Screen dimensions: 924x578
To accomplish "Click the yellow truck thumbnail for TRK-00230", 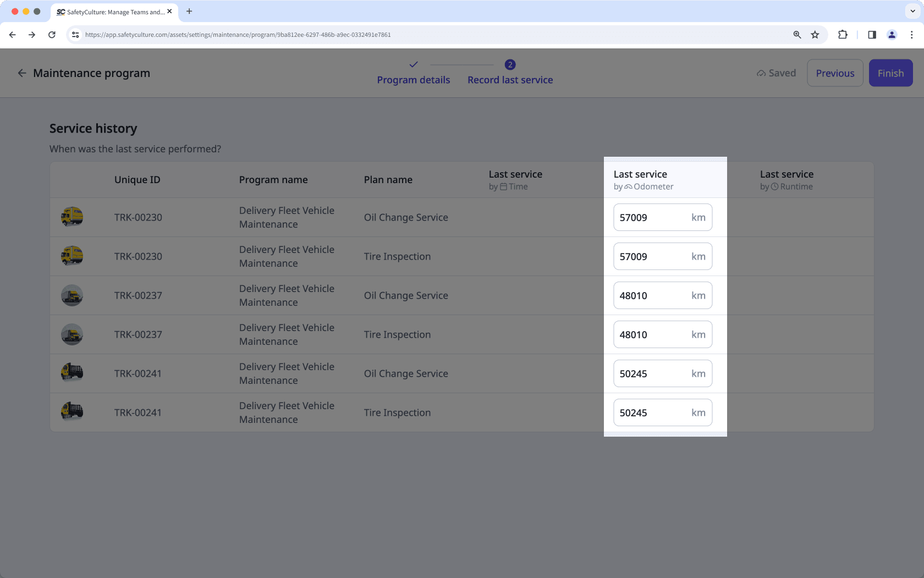I will click(71, 217).
